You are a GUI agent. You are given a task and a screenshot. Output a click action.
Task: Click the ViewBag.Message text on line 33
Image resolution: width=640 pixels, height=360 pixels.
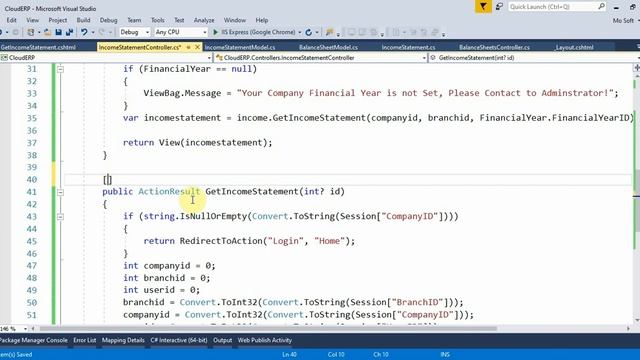coord(182,93)
